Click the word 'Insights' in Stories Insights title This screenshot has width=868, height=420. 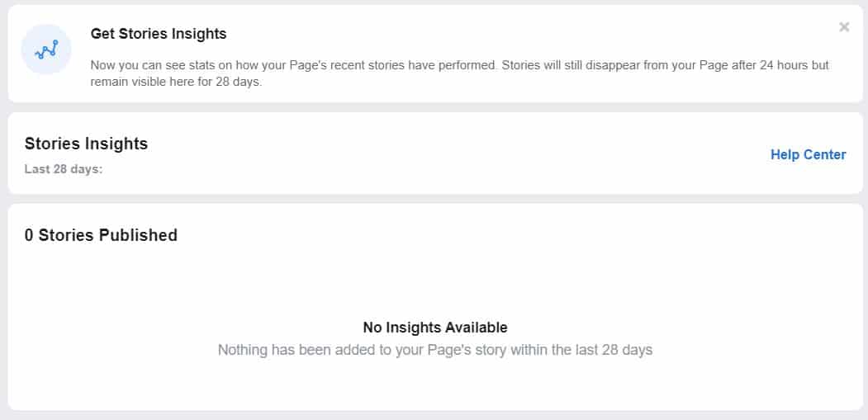116,144
